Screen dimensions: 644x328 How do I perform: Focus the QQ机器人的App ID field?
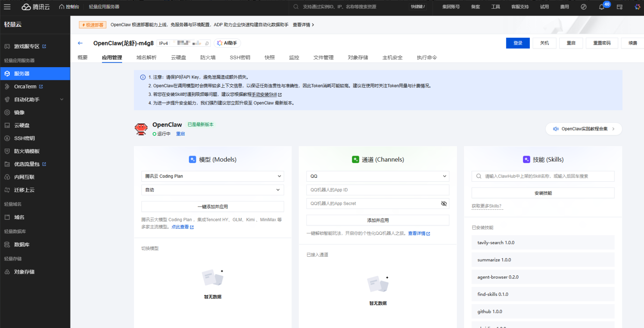coord(377,190)
